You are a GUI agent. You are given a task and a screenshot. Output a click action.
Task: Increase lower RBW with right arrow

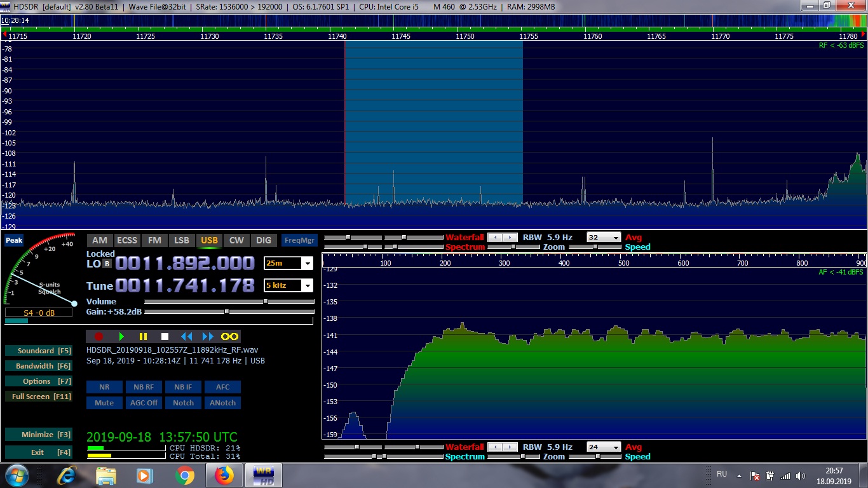coord(510,447)
